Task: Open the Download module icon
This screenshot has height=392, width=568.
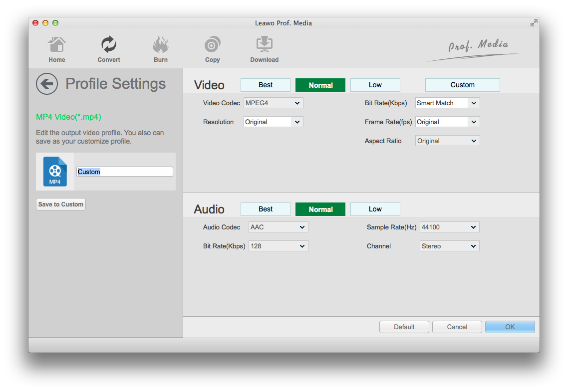Action: coord(264,45)
